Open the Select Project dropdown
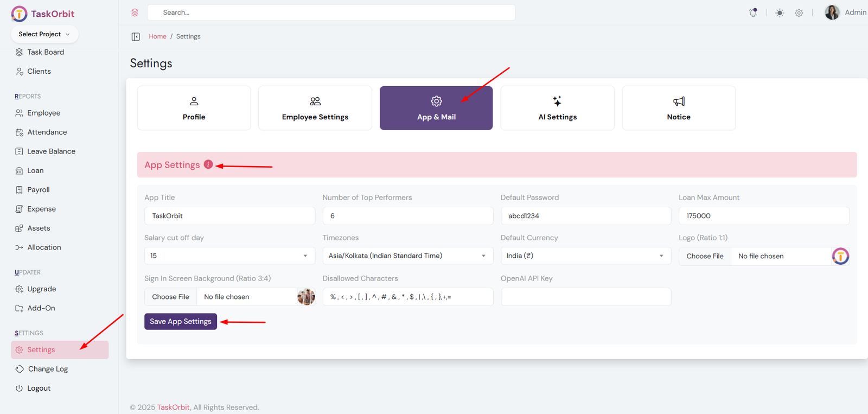This screenshot has height=414, width=868. tap(44, 34)
